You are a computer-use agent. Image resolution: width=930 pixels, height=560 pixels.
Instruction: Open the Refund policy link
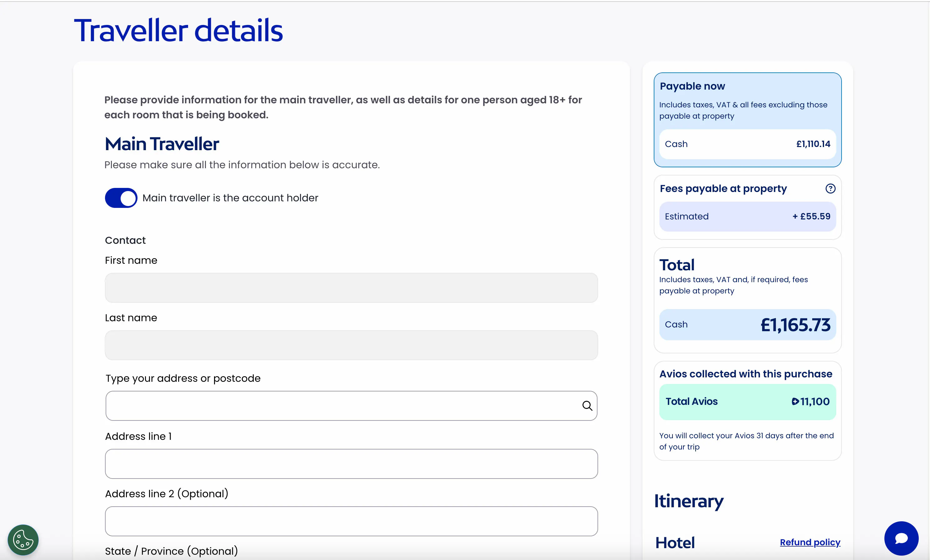click(810, 542)
